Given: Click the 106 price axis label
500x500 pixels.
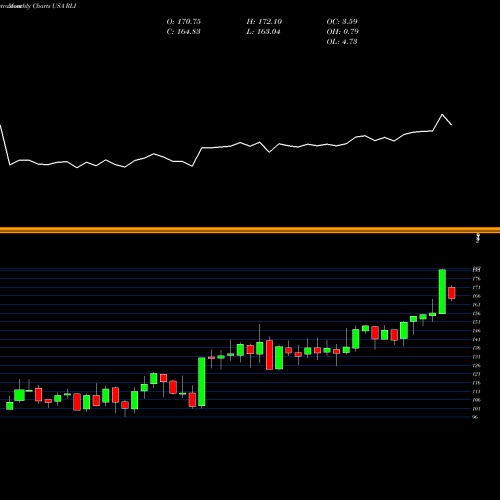Looking at the screenshot, I should 477,400.
